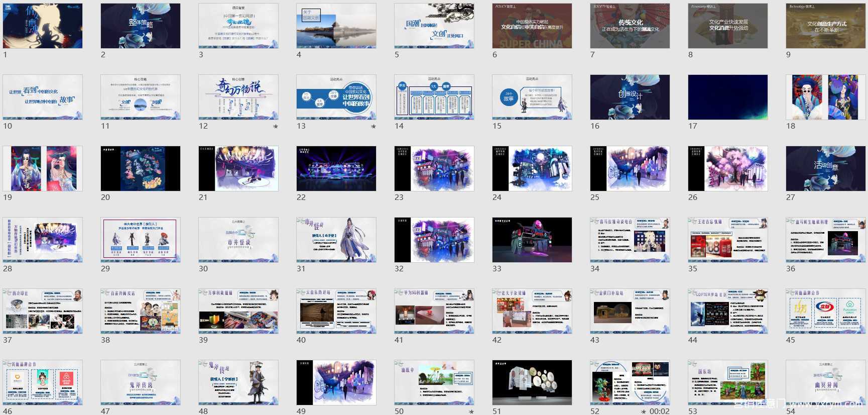Select slide 16 '创意设计' thumbnail
The width and height of the screenshot is (868, 415).
point(630,97)
